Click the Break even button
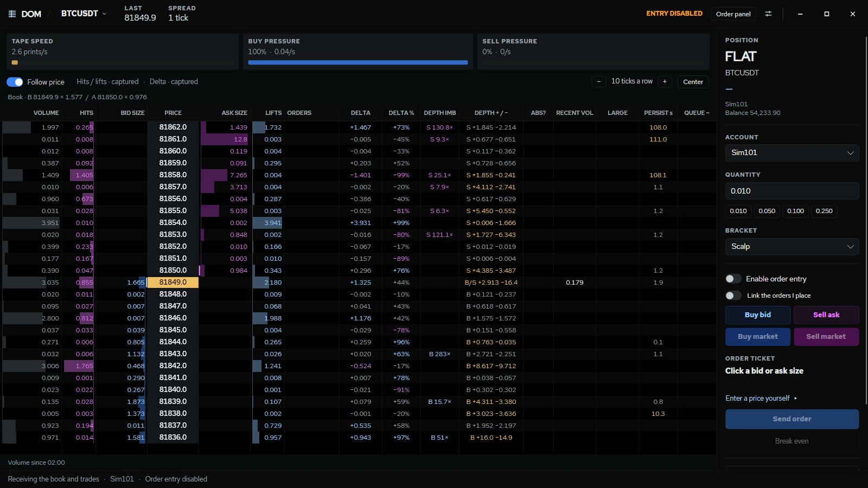Viewport: 868px width, 488px height. click(x=792, y=441)
